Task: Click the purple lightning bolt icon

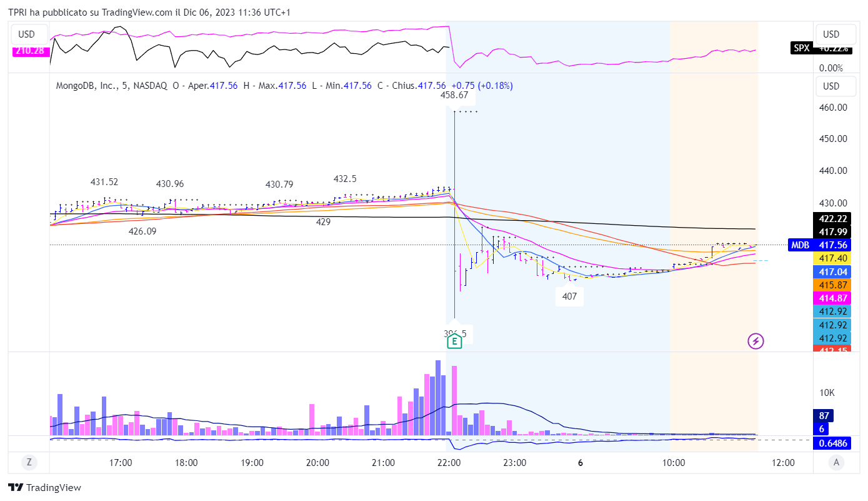Action: [756, 341]
